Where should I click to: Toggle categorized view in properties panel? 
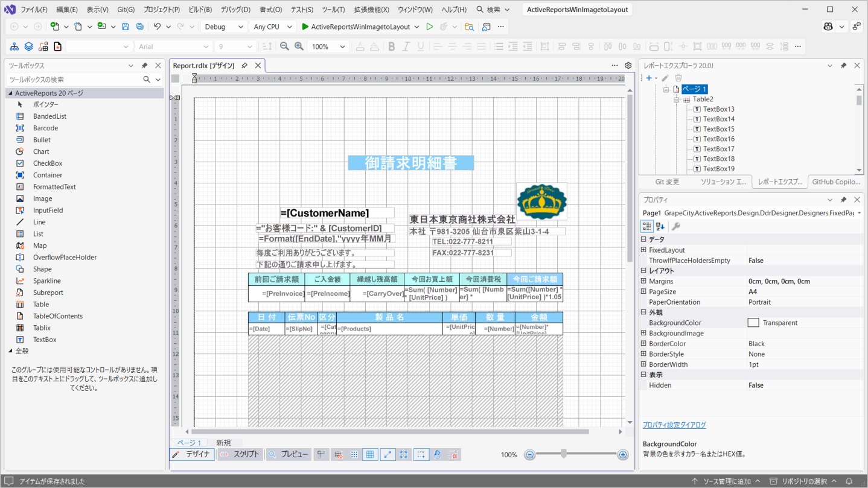click(x=646, y=226)
